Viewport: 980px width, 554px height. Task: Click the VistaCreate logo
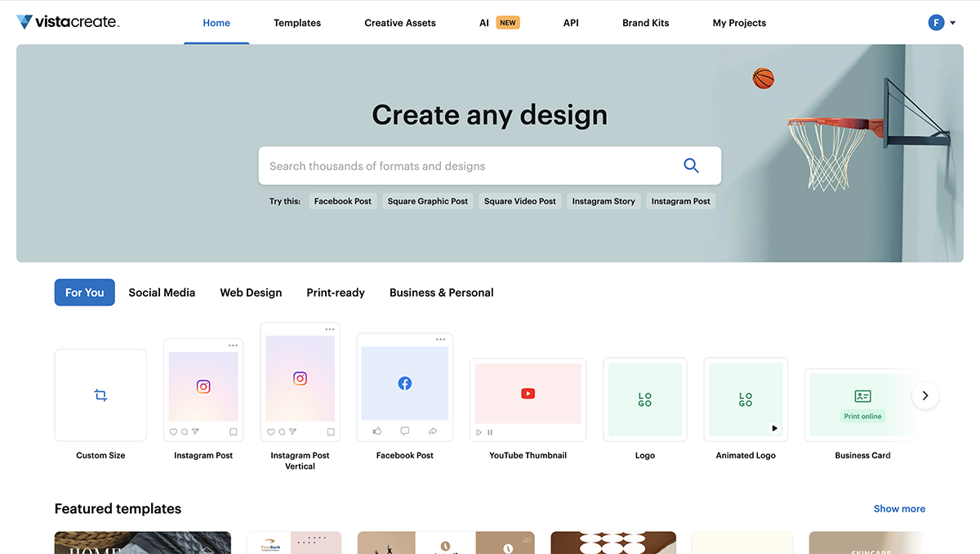(68, 22)
